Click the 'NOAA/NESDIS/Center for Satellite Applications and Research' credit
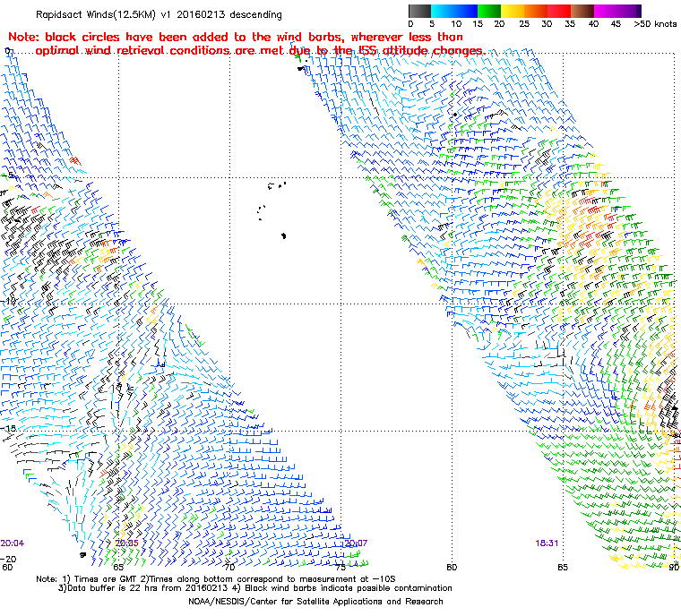 [x=315, y=602]
